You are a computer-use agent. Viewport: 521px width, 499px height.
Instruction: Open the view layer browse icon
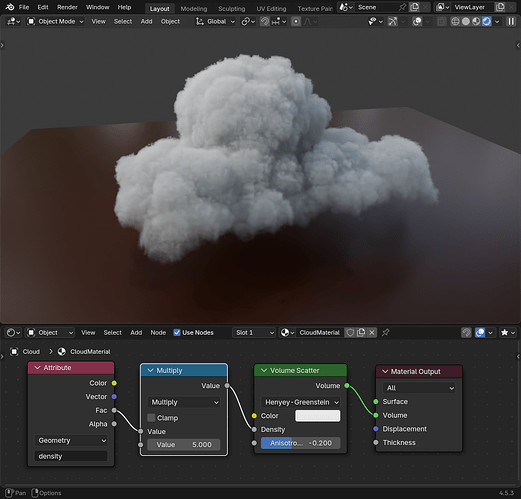[x=443, y=7]
